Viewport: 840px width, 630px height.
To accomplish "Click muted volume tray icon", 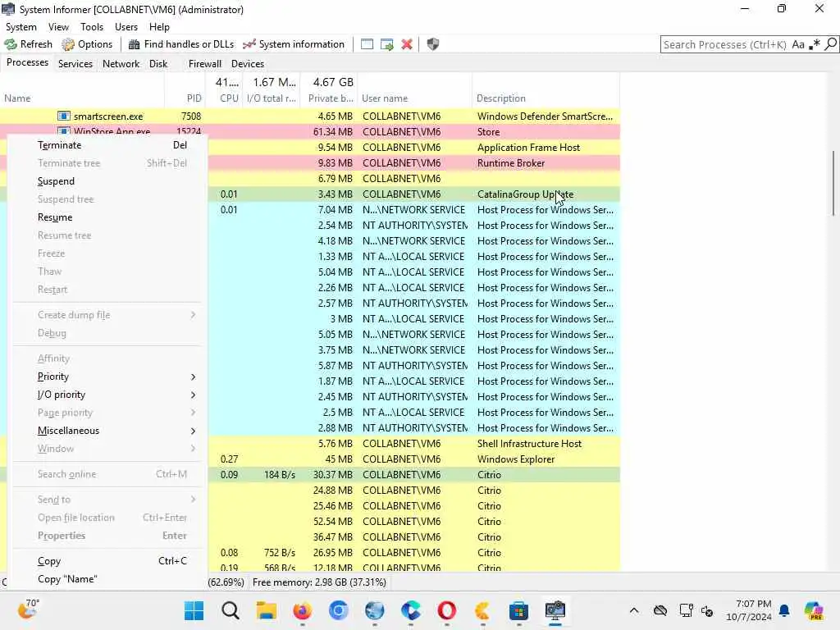I will coord(707,610).
